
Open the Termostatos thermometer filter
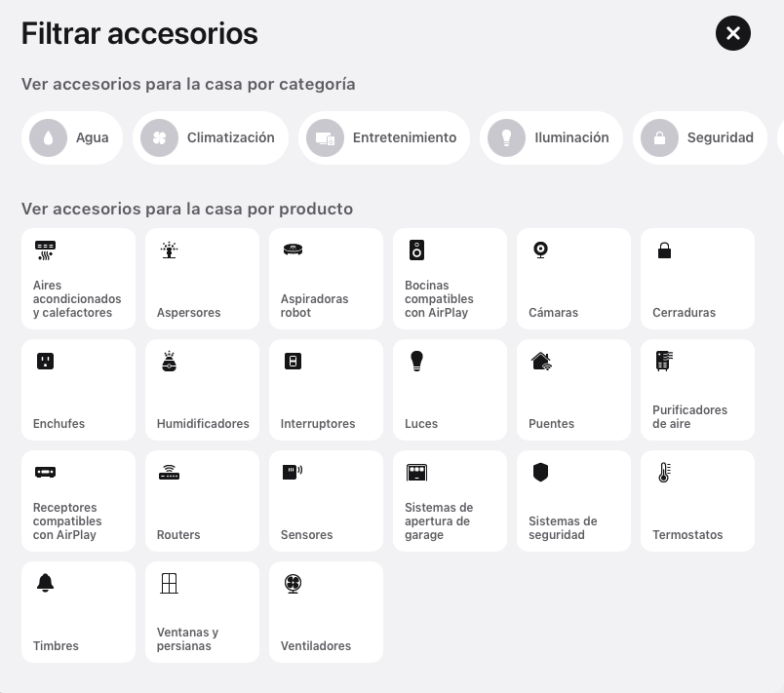point(697,500)
